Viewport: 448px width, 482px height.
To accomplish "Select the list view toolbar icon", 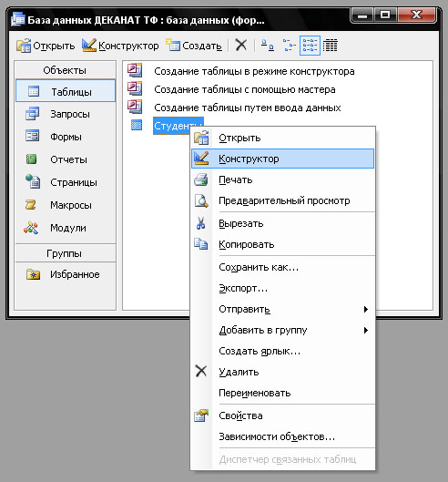I will click(x=310, y=46).
